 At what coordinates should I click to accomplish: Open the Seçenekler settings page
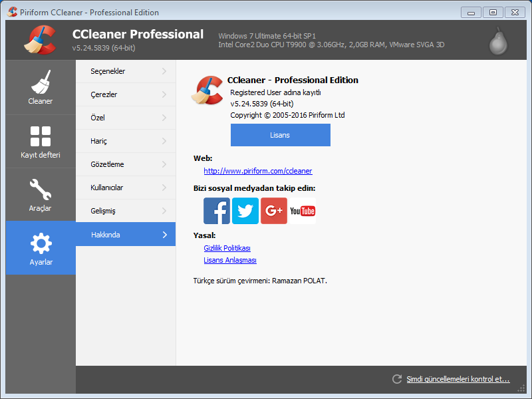point(126,71)
